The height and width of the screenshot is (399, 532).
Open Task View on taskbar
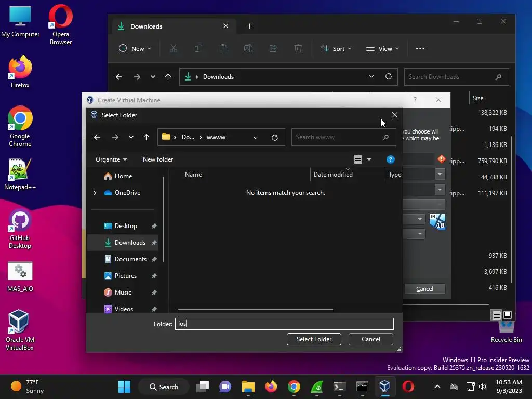point(203,387)
